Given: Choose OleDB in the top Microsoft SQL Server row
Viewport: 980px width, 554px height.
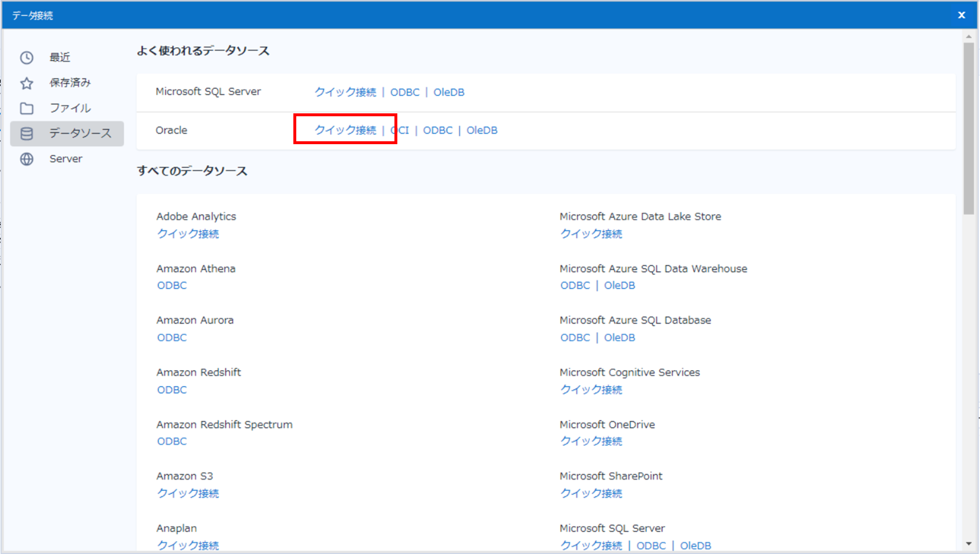Looking at the screenshot, I should (x=449, y=92).
